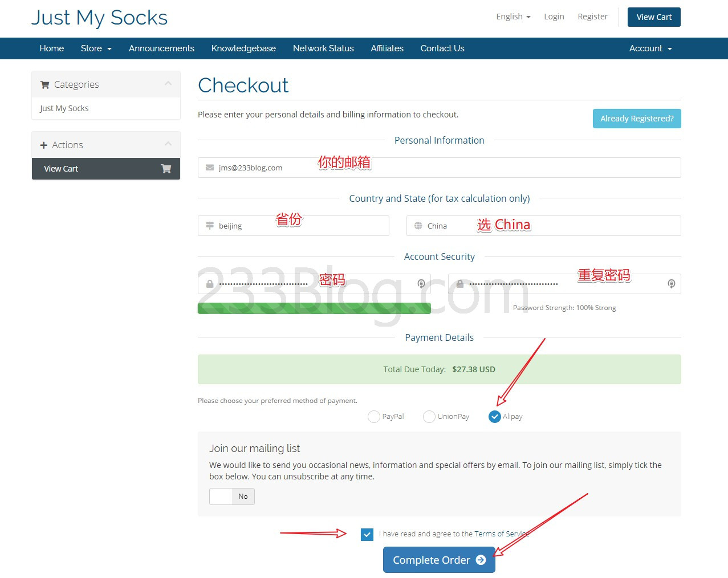Click the cart icon in the sidebar View Cart row

[x=166, y=169]
